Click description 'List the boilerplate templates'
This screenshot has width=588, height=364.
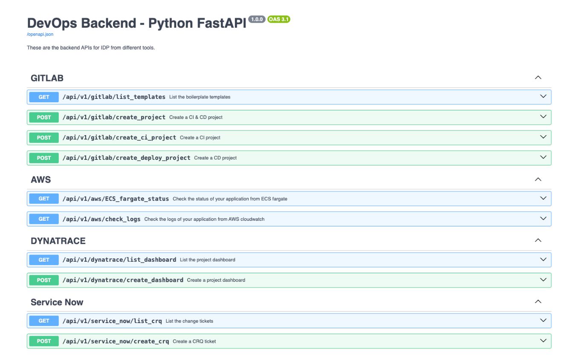pos(200,97)
